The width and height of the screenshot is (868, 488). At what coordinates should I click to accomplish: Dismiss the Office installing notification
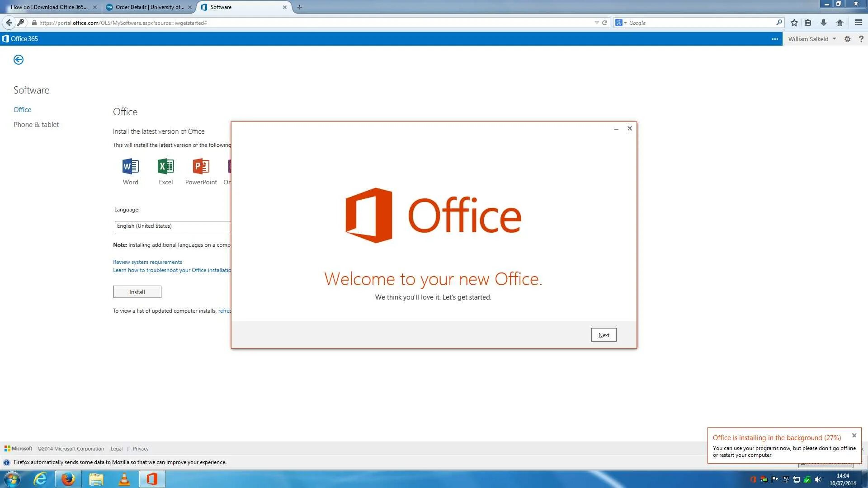click(x=854, y=436)
